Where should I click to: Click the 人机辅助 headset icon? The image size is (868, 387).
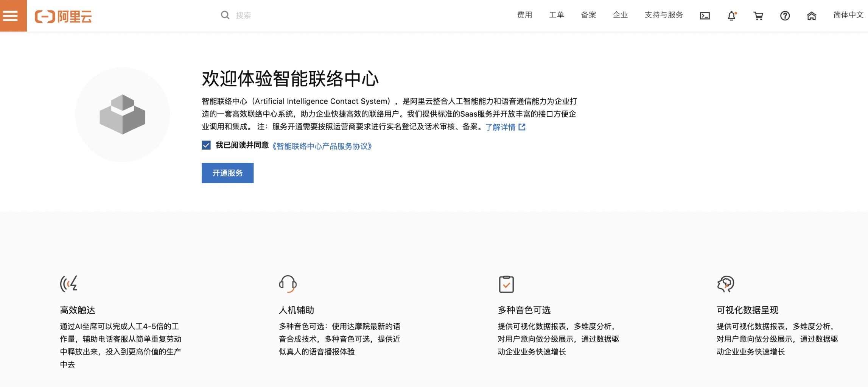(x=288, y=284)
